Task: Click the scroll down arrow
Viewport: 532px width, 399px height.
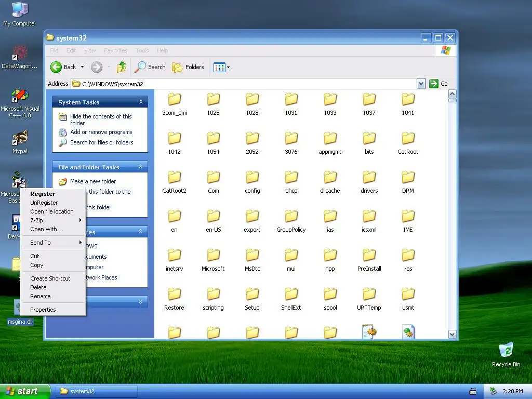Action: click(x=453, y=334)
